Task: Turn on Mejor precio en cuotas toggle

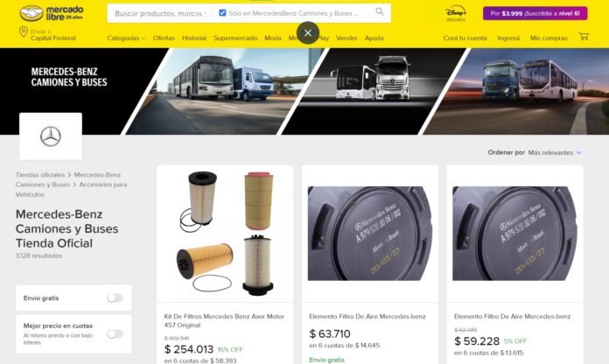Action: tap(115, 334)
